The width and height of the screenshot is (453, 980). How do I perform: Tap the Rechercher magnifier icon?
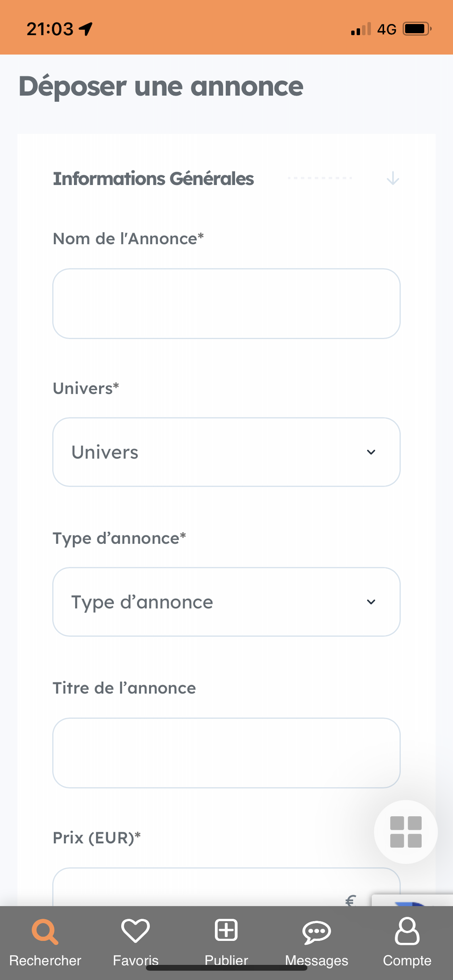(x=45, y=932)
